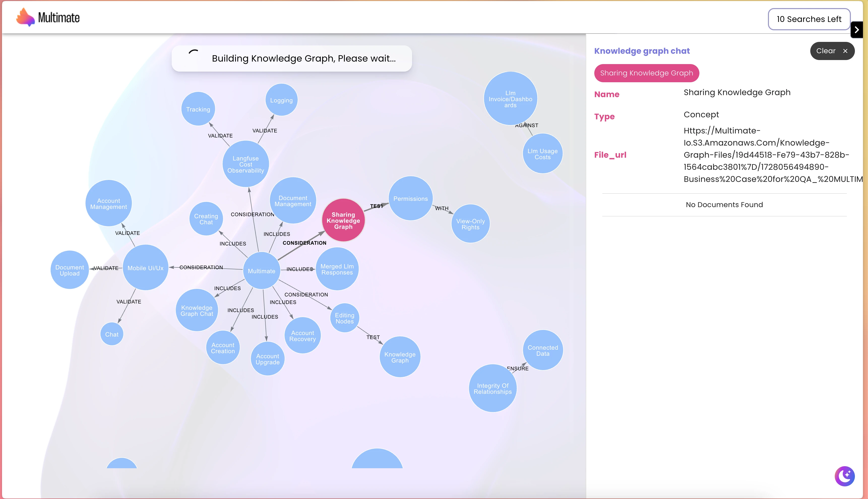The height and width of the screenshot is (499, 868).
Task: Click the bold CONSIDERATION edge label
Action: (304, 243)
